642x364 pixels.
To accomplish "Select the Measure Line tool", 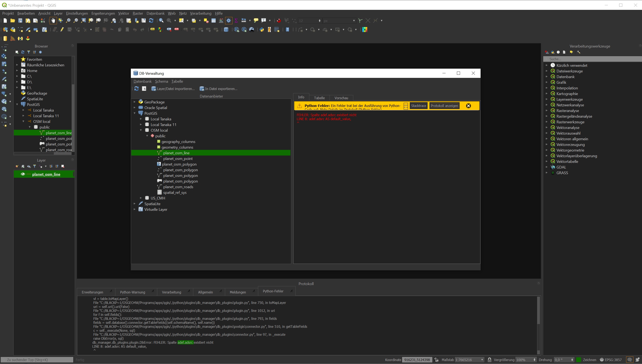I will (244, 21).
